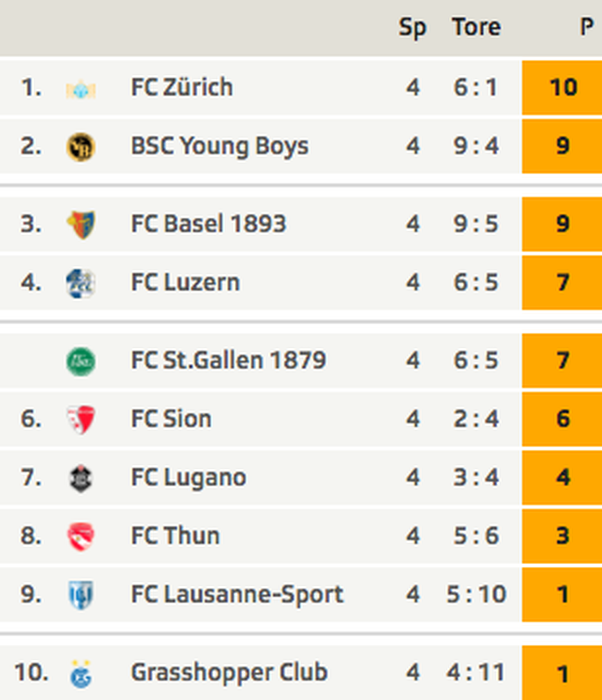
Task: Click the Tore column header
Action: 476,27
